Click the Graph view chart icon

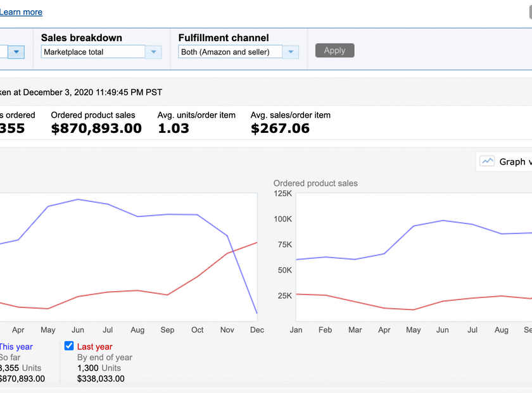click(x=487, y=161)
